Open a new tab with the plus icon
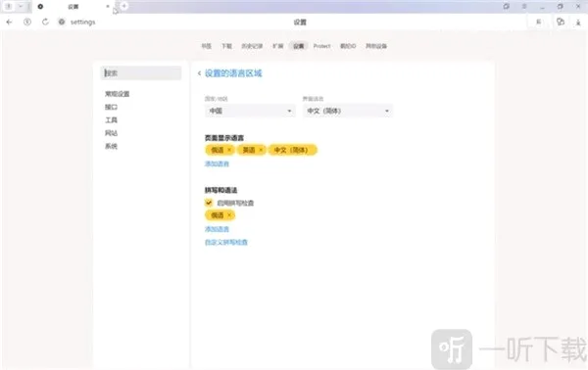 point(124,6)
